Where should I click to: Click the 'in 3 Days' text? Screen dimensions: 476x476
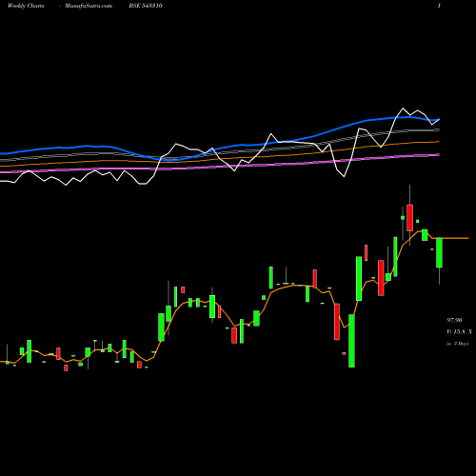(x=457, y=344)
